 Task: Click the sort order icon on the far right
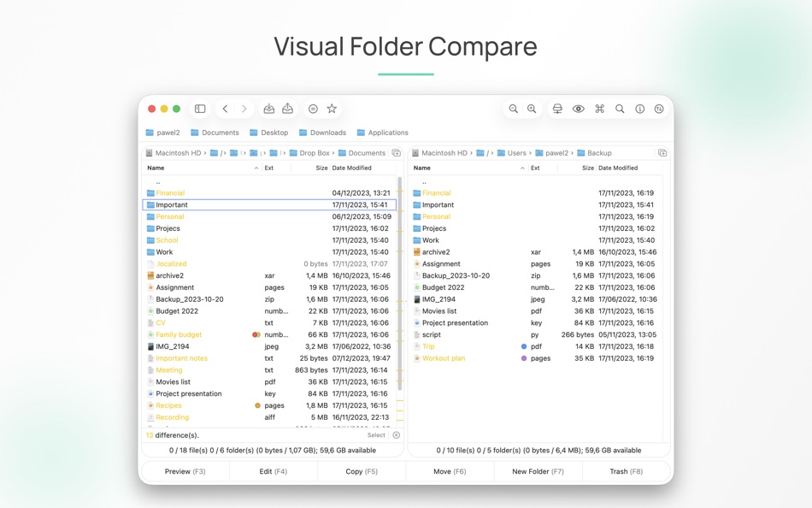658,109
